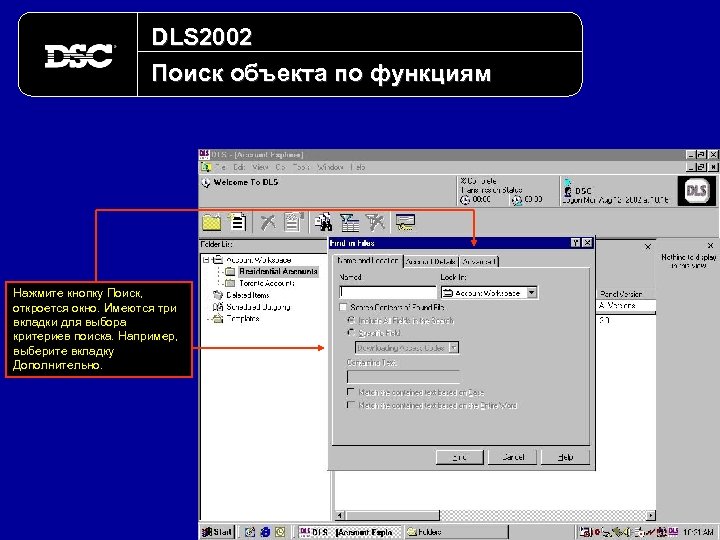The image size is (720, 540).
Task: Click the Apply Filter table toolbar icon
Action: [349, 223]
